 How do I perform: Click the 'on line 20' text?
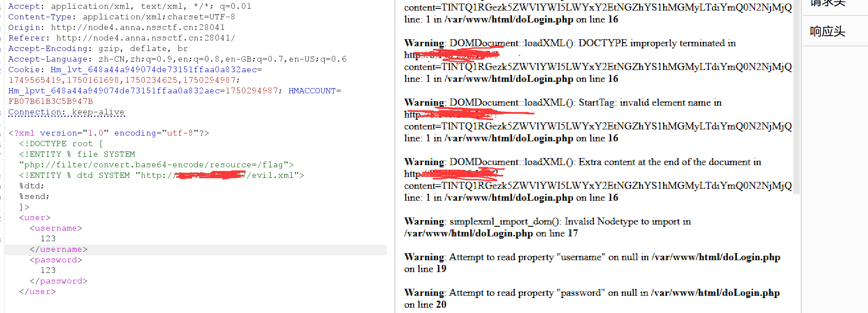coord(425,305)
